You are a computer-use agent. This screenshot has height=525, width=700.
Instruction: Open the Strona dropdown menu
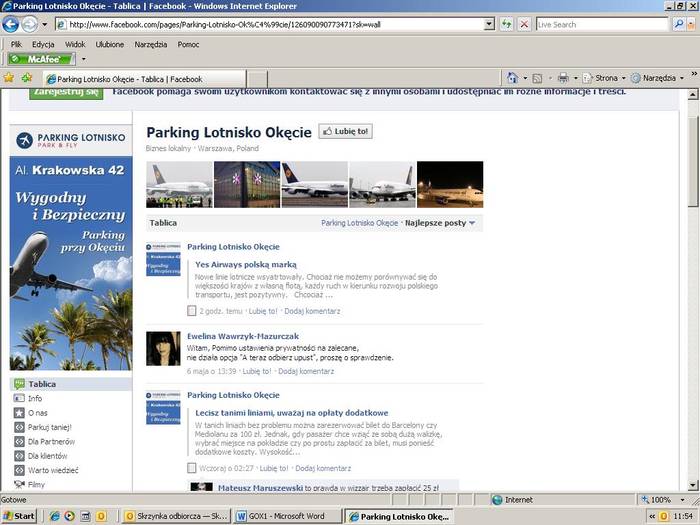point(606,78)
